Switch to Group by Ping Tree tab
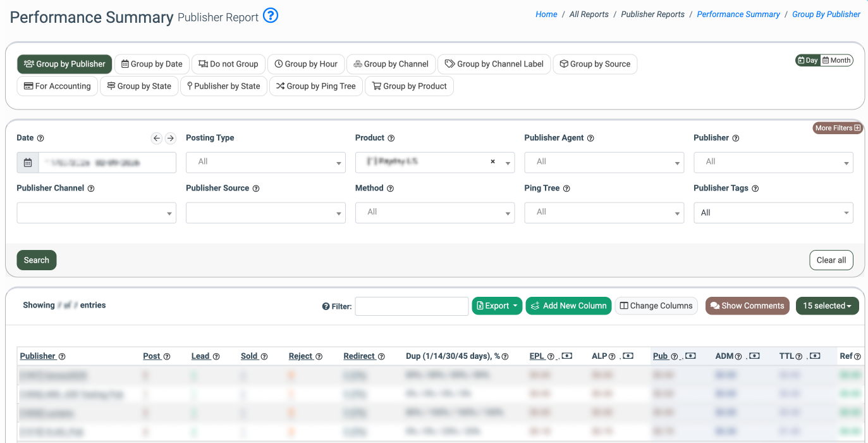The height and width of the screenshot is (443, 868). click(315, 86)
